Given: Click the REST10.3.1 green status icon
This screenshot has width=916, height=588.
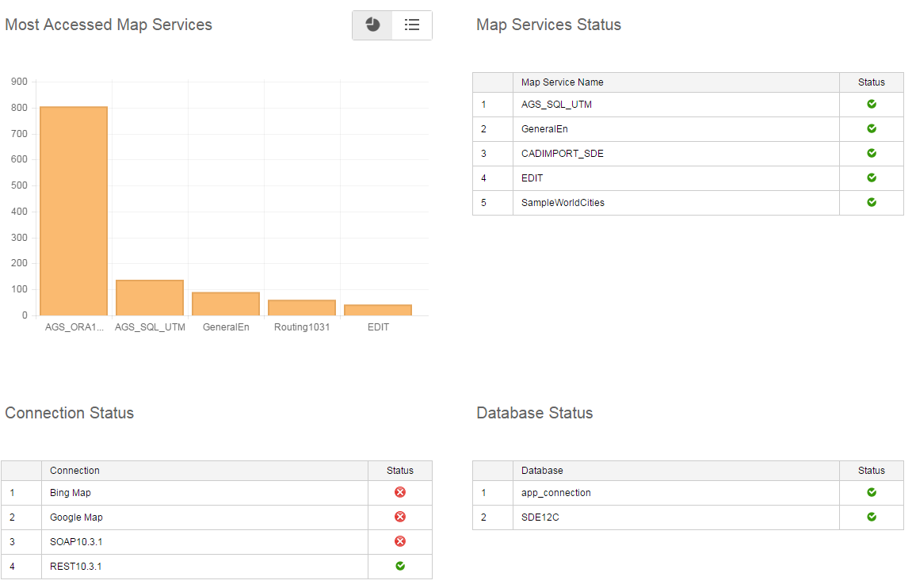Looking at the screenshot, I should pos(400,566).
